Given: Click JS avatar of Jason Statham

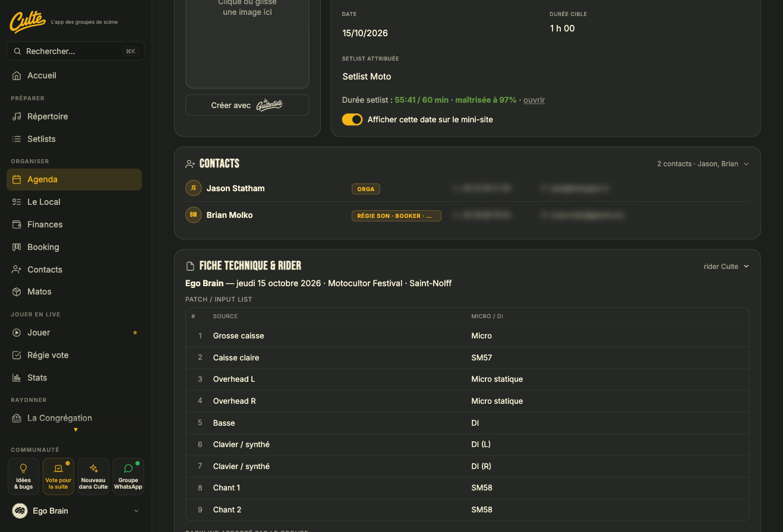Looking at the screenshot, I should coord(193,188).
